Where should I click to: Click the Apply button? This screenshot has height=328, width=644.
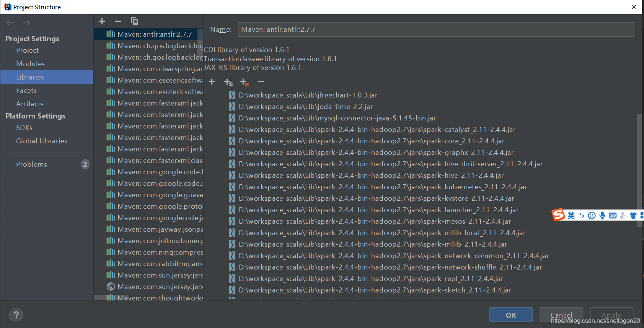(x=611, y=315)
